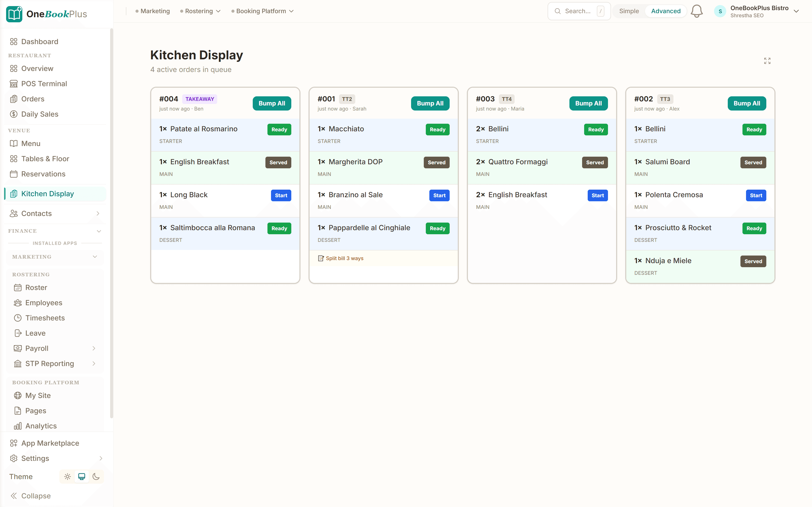812x507 pixels.
Task: Mark Long Black as started for order #004
Action: point(281,195)
